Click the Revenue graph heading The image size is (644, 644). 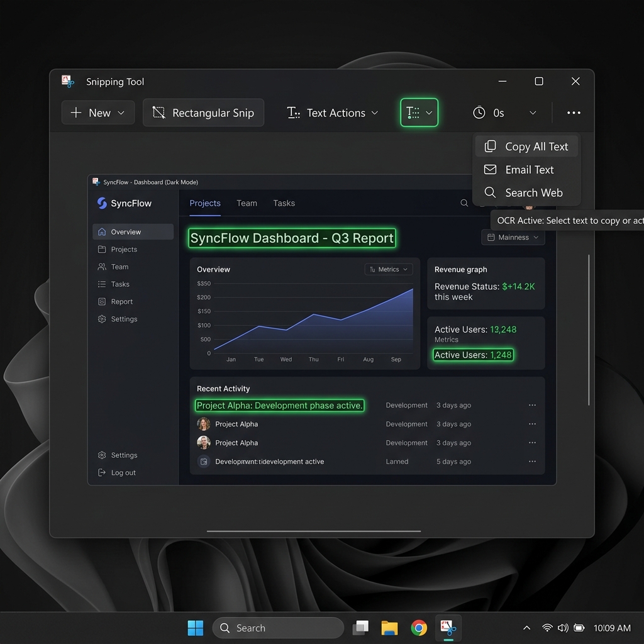pyautogui.click(x=461, y=269)
